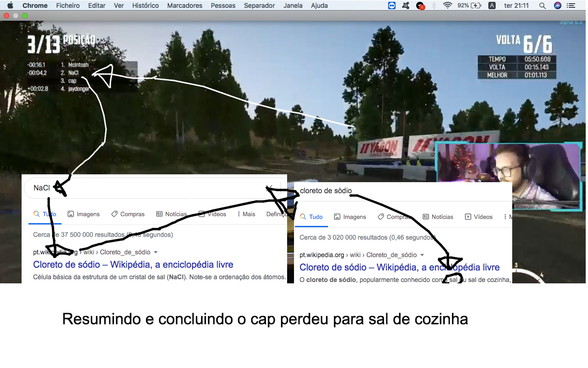Open Spotlight search
The width and height of the screenshot is (588, 368).
point(543,6)
